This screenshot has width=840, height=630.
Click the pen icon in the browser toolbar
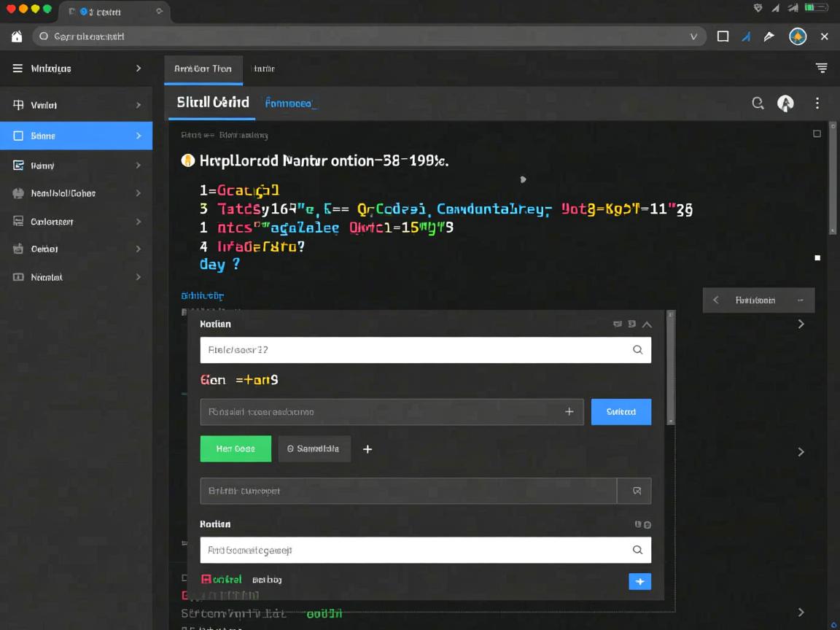click(x=769, y=36)
